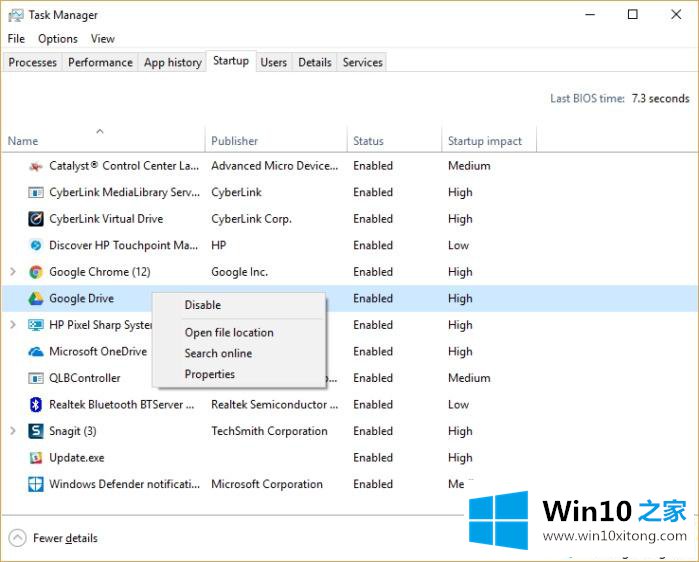This screenshot has height=562, width=699.
Task: Select the Discover HP Touchpoint Ma... name
Action: coord(123,246)
